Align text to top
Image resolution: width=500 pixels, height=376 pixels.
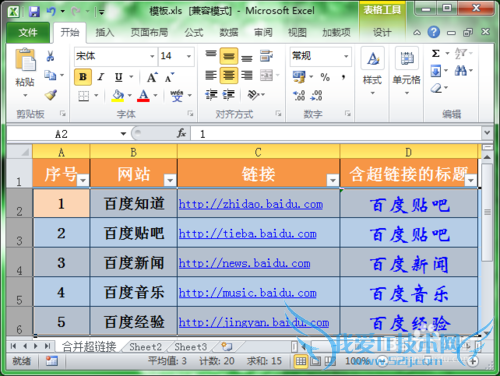pyautogui.click(x=211, y=55)
